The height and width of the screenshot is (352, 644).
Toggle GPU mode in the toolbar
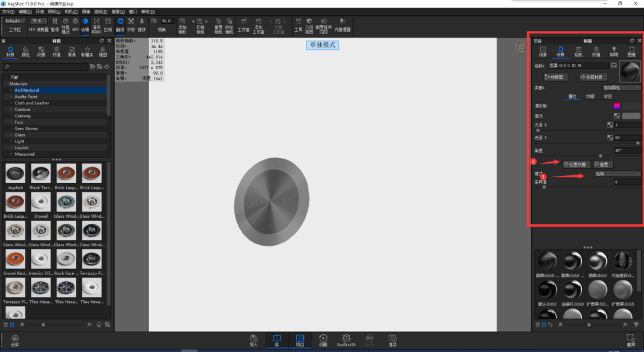pyautogui.click(x=75, y=24)
